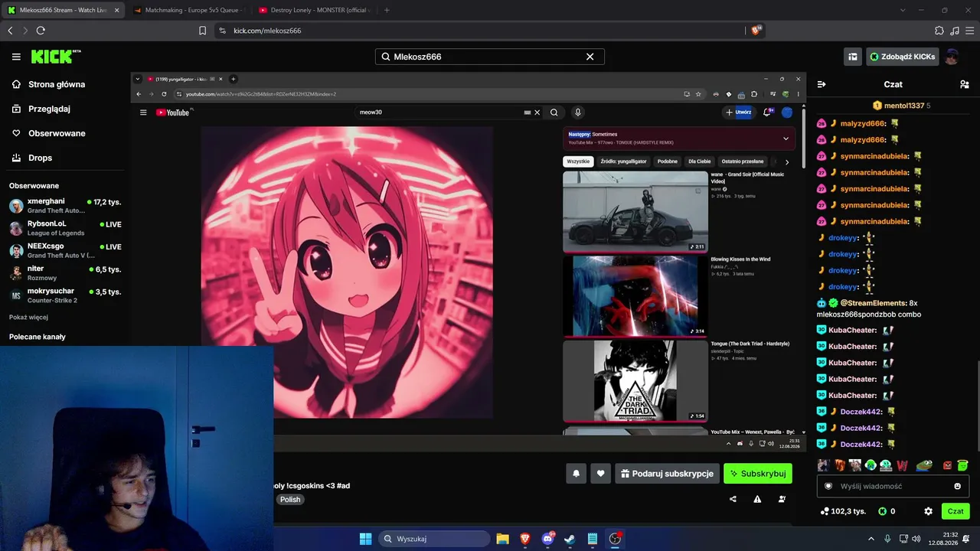Open the tab search dropdown arrow
This screenshot has width=980, height=551.
pyautogui.click(x=903, y=10)
